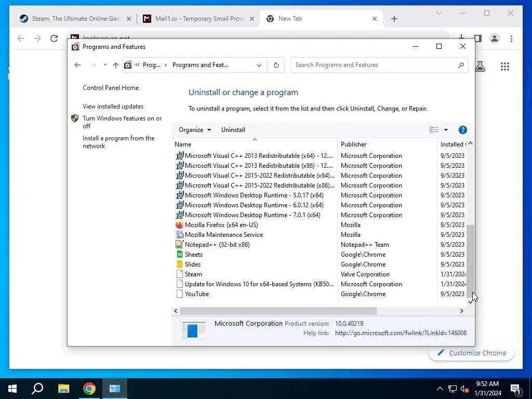The image size is (532, 399).
Task: Click horizontal scrollbar right arrow
Action: [x=461, y=311]
